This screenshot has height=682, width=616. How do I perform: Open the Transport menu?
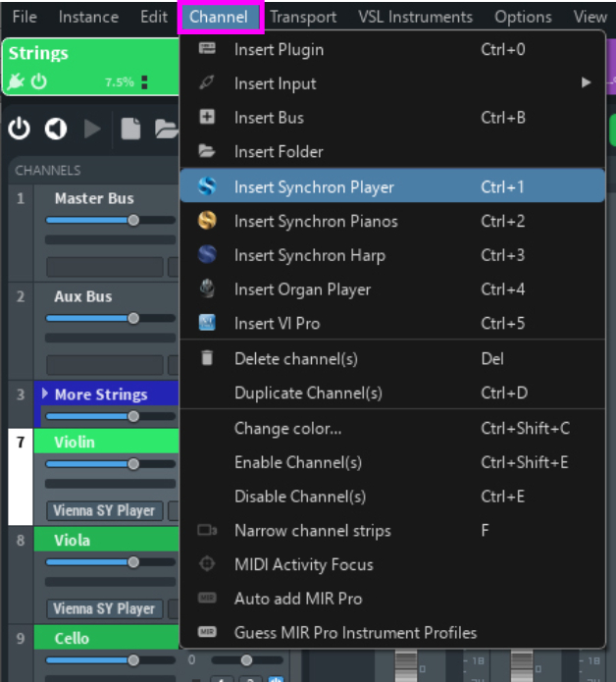303,17
